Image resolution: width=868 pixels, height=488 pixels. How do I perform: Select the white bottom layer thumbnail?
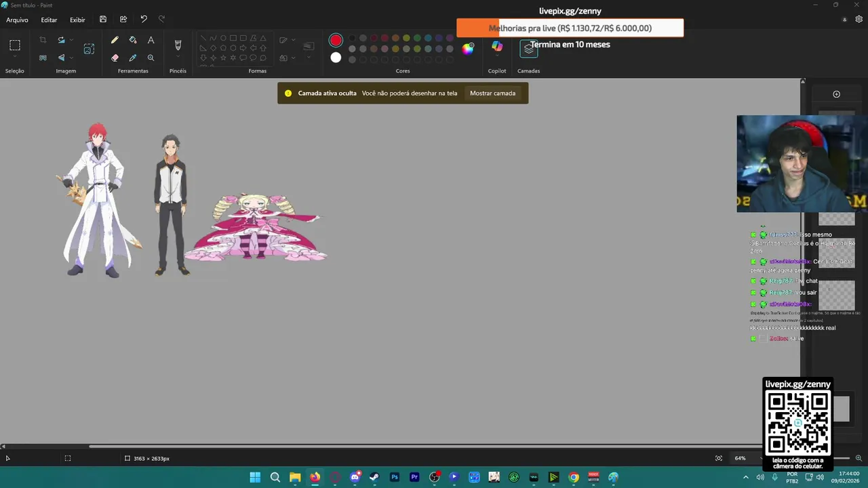tap(842, 409)
